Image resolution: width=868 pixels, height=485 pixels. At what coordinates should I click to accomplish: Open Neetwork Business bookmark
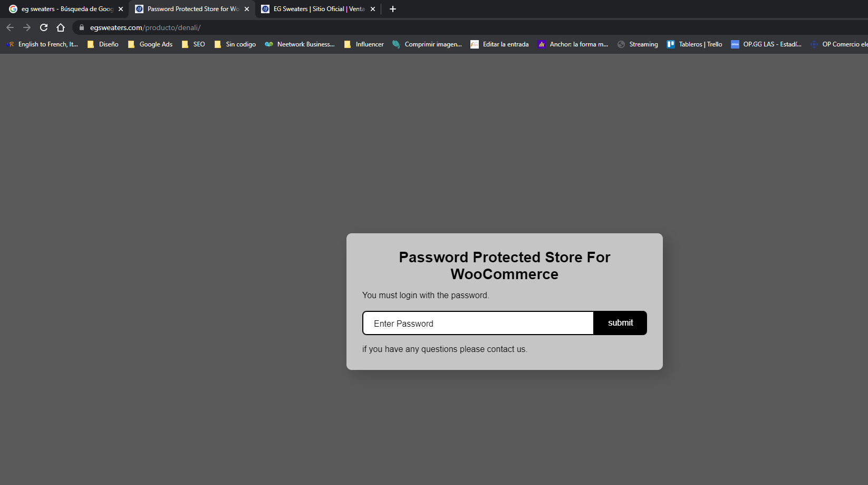300,44
